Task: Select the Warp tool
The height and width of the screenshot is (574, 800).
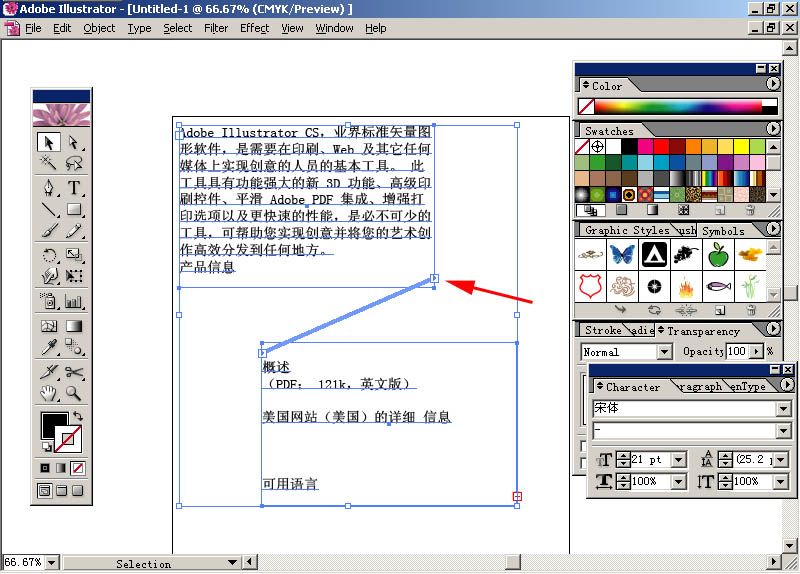Action: [x=49, y=276]
